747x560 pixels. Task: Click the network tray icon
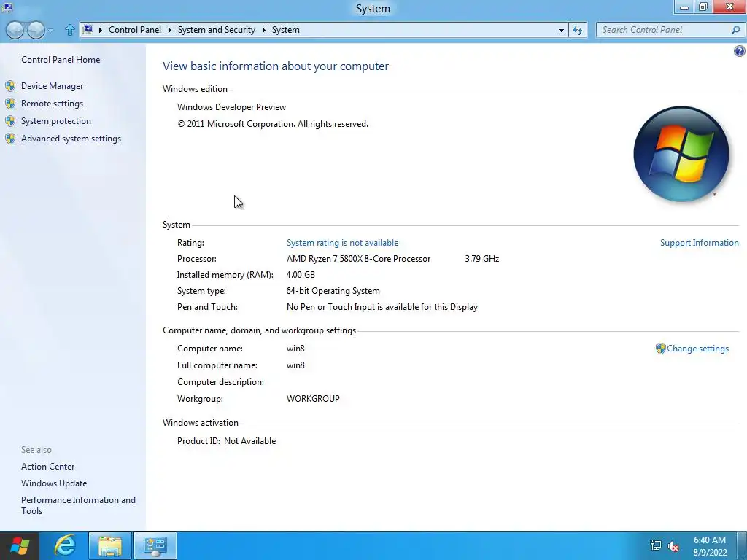pyautogui.click(x=656, y=545)
